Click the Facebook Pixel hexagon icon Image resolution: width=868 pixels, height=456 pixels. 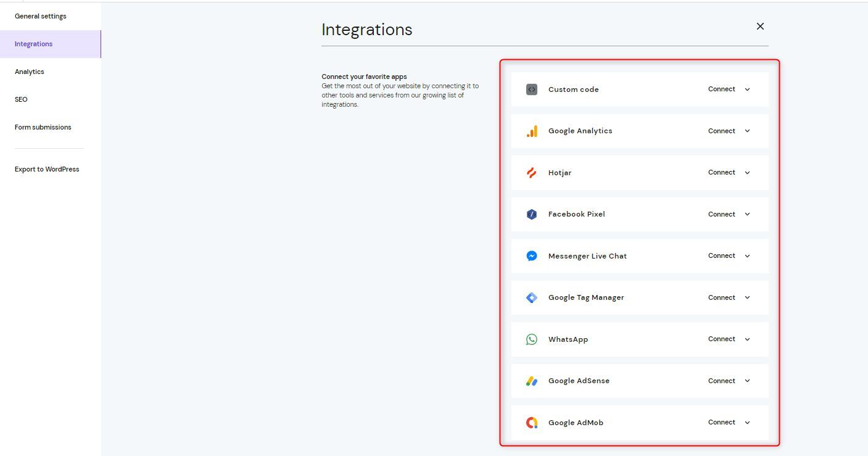pyautogui.click(x=532, y=214)
